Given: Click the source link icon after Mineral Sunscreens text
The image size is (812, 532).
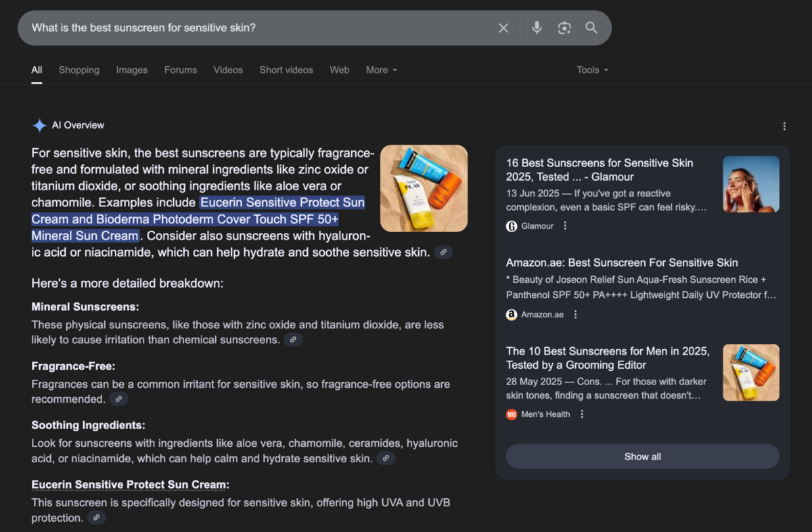Looking at the screenshot, I should (x=293, y=340).
